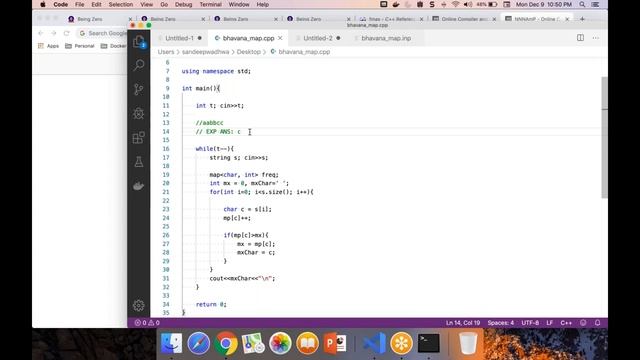Close the bhavana_map.cpp tab
The image size is (640, 360).
(280, 38)
